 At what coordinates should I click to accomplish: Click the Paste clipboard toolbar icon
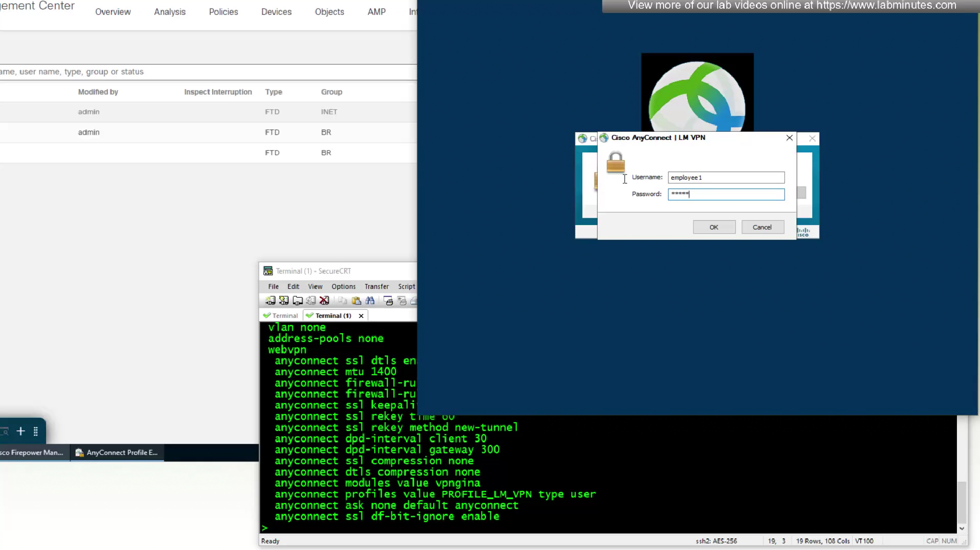coord(356,301)
